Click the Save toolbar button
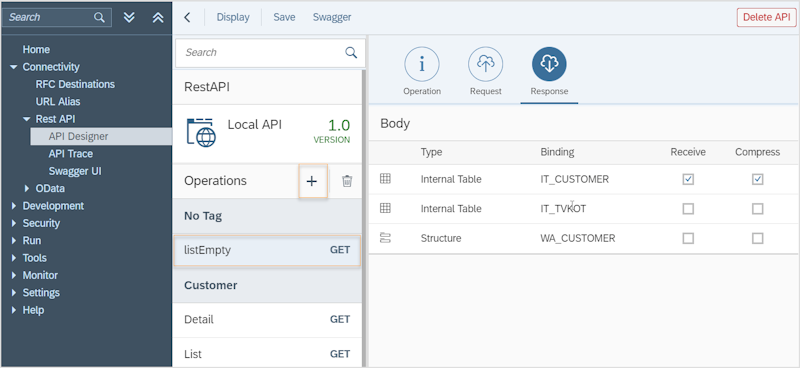 click(x=284, y=17)
